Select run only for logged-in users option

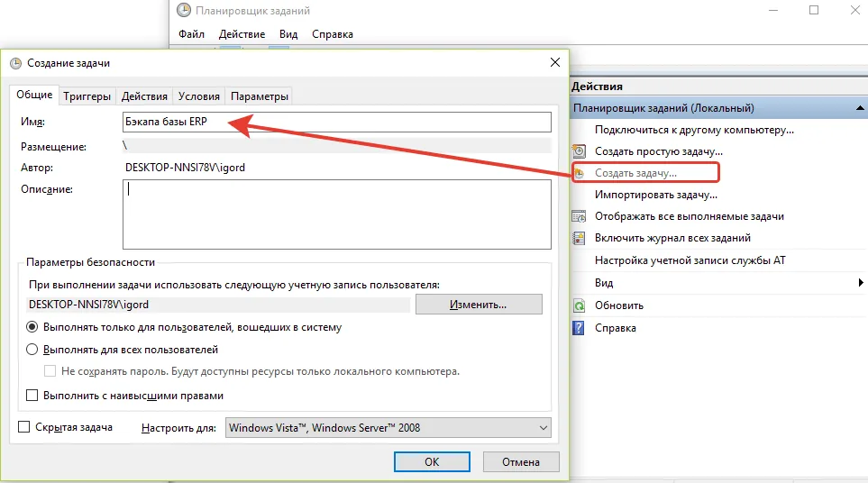(x=32, y=327)
